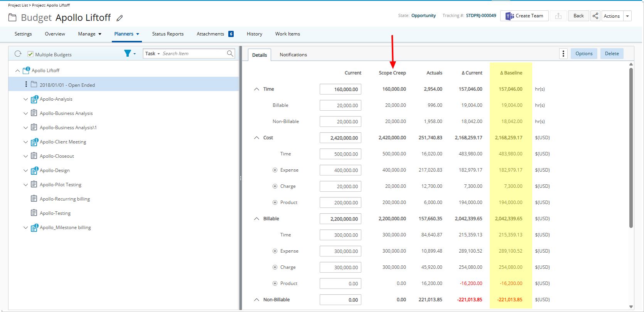Click the Apollo-Recurring billing task icon

pyautogui.click(x=34, y=199)
